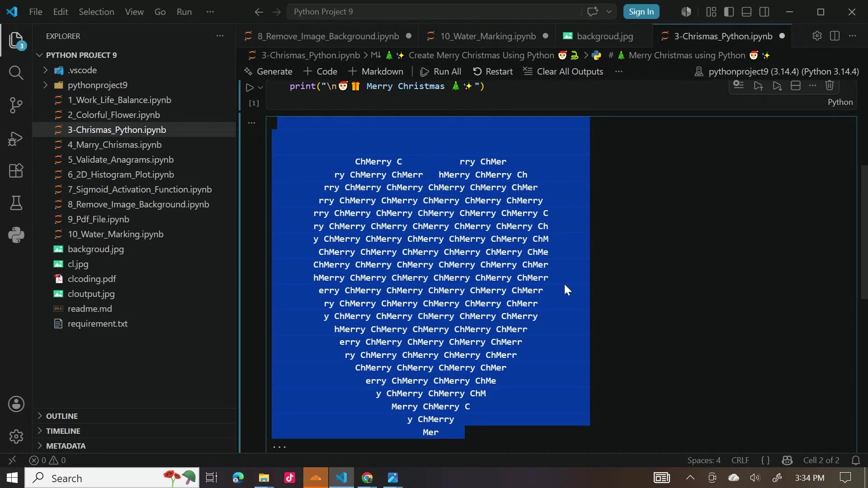Open Source Control view

pyautogui.click(x=16, y=105)
